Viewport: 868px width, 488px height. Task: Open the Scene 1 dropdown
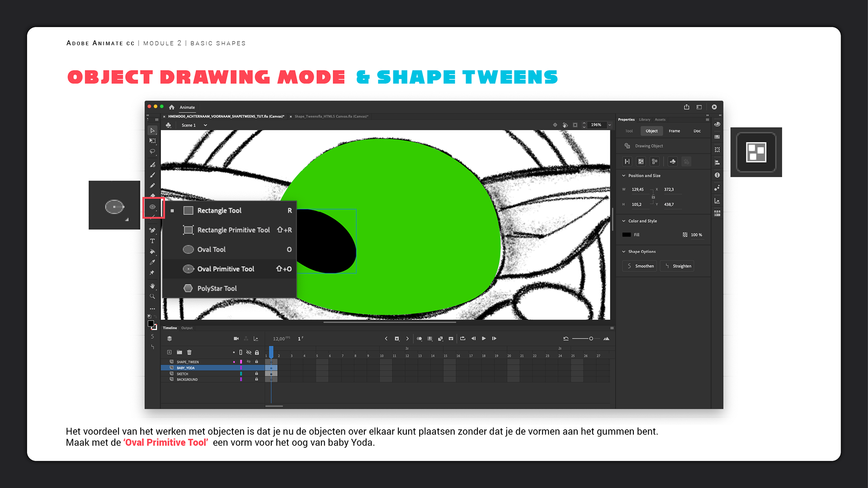click(x=205, y=125)
